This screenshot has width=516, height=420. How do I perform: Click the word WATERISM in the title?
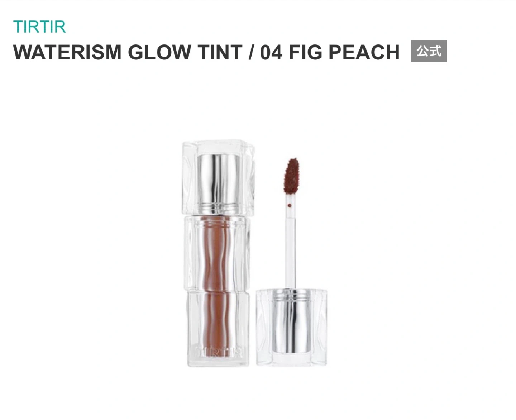click(x=67, y=52)
